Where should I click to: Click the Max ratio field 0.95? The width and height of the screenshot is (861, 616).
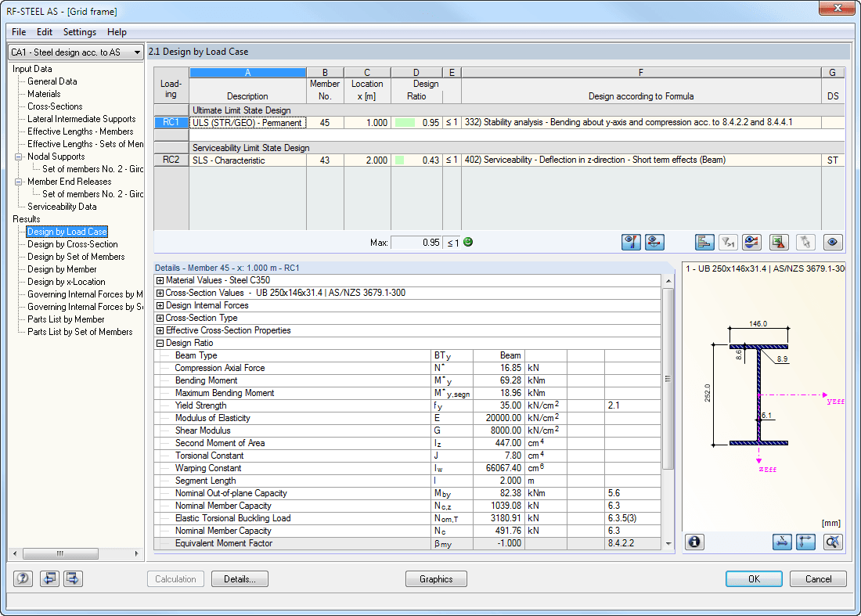tap(416, 242)
